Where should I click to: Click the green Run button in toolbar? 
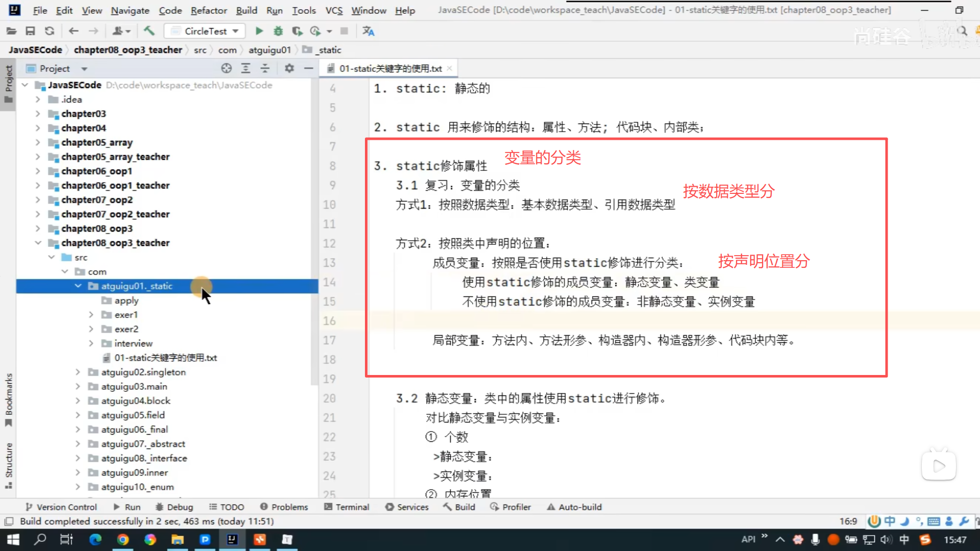(259, 31)
